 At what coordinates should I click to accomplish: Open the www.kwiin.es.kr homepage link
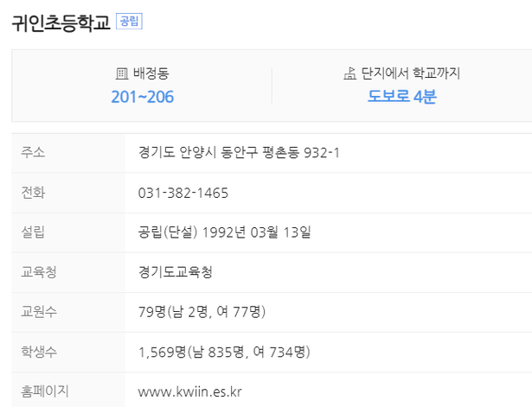189,392
